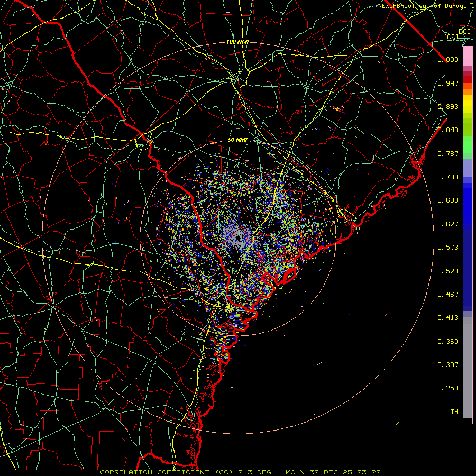Click the 0.893 color scale value
The height and width of the screenshot is (476, 476).
[448, 106]
